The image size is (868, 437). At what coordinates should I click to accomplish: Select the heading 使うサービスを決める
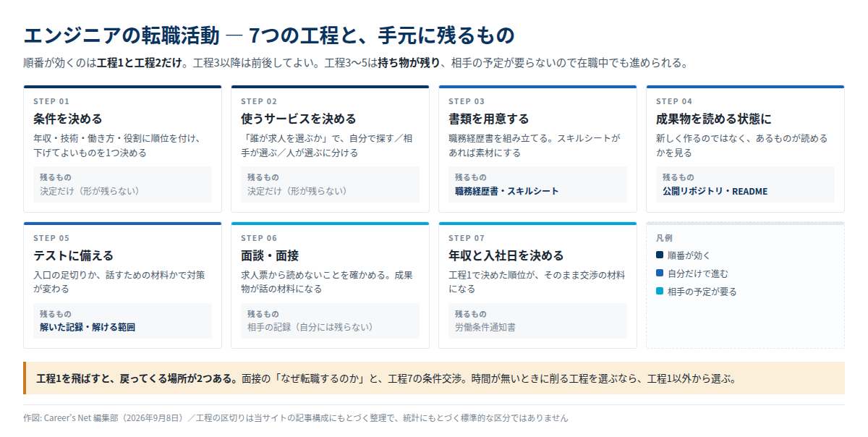299,119
